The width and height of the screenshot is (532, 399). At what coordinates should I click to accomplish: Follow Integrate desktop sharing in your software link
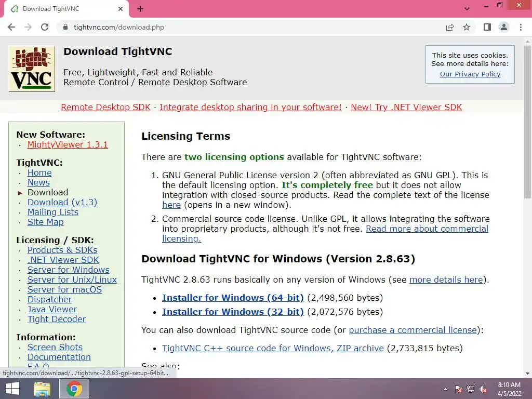click(250, 107)
